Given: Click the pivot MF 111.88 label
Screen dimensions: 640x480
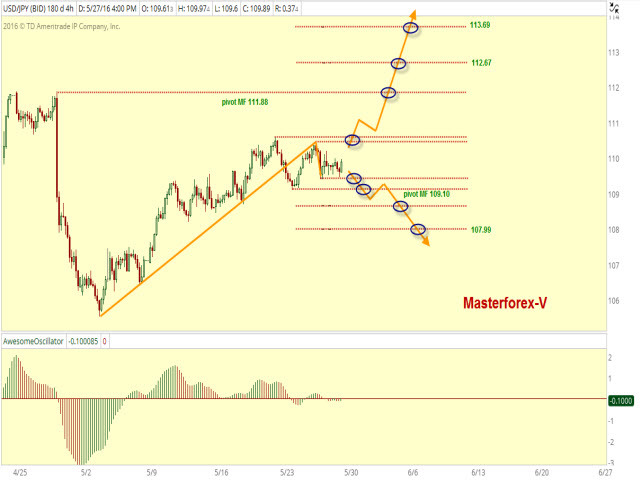Looking at the screenshot, I should [x=244, y=102].
